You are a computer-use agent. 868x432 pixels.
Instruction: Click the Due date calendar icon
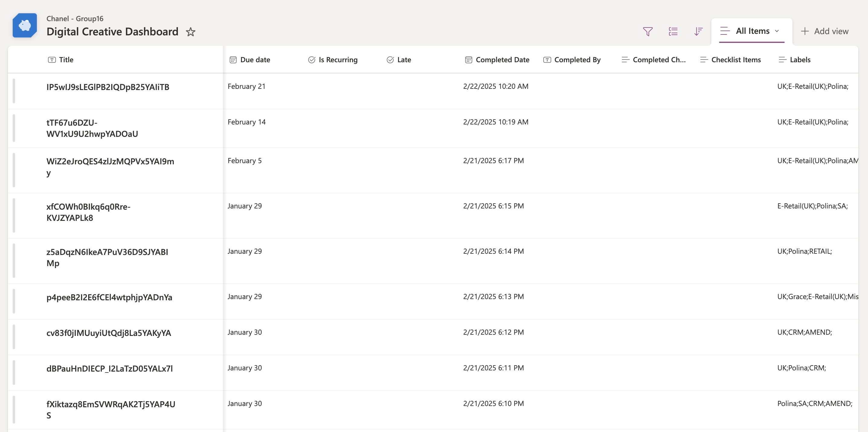pyautogui.click(x=233, y=60)
